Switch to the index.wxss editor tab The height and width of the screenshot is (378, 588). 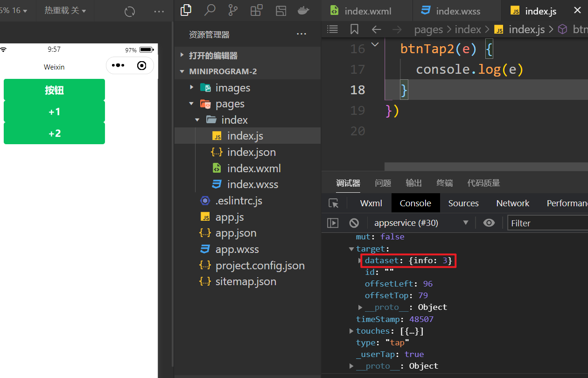pyautogui.click(x=457, y=11)
